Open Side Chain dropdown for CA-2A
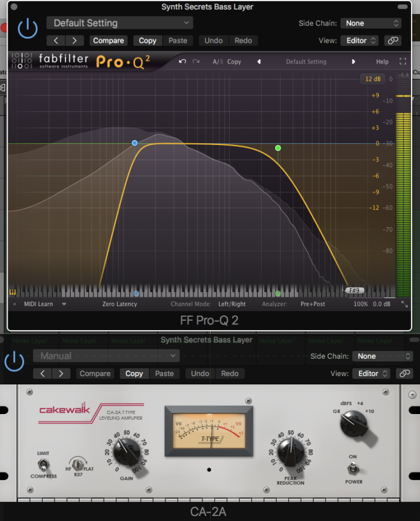The width and height of the screenshot is (420, 521). click(x=383, y=356)
